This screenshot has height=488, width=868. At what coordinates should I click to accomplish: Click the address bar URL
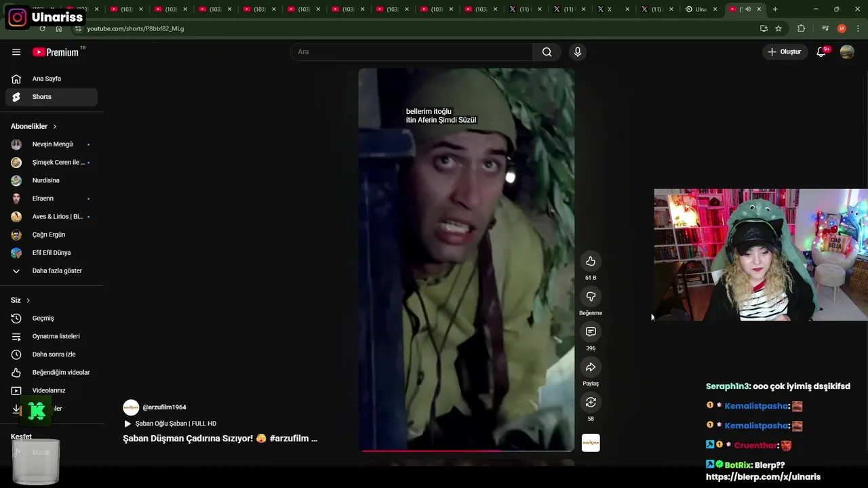point(136,28)
